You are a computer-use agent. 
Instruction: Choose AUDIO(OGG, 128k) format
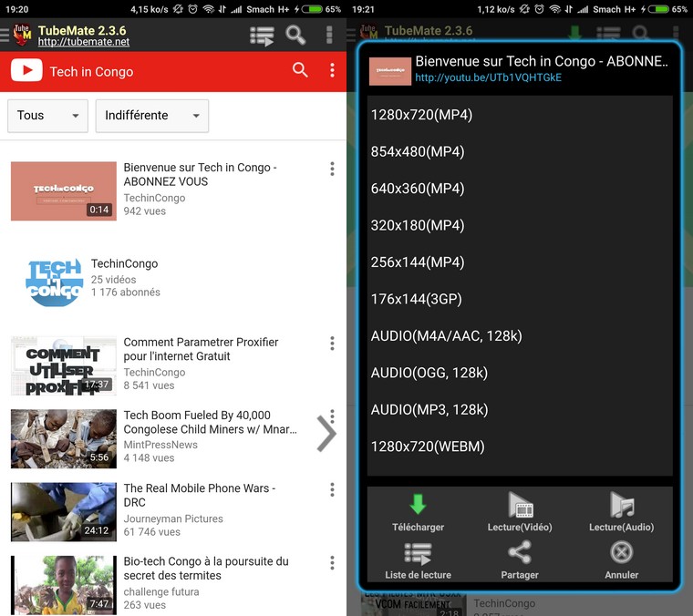pyautogui.click(x=520, y=373)
